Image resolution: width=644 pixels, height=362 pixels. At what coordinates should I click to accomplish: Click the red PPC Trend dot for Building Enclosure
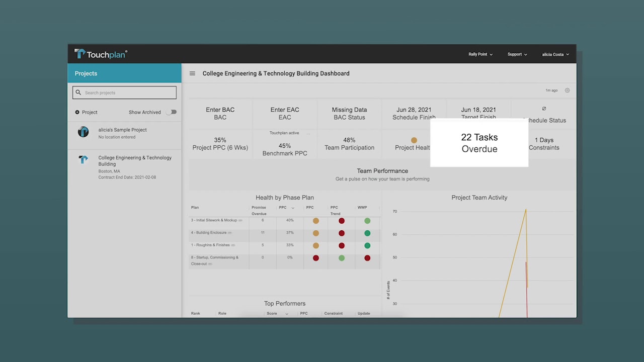click(x=342, y=233)
